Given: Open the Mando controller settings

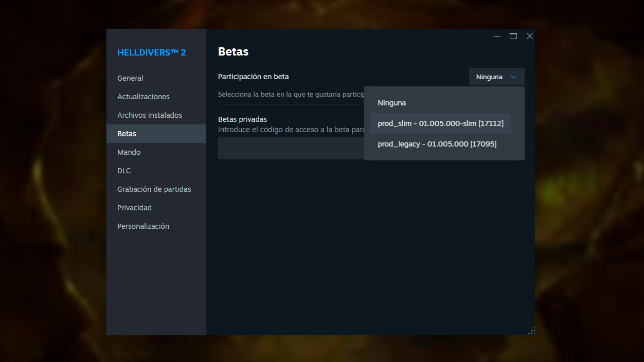Looking at the screenshot, I should [129, 152].
